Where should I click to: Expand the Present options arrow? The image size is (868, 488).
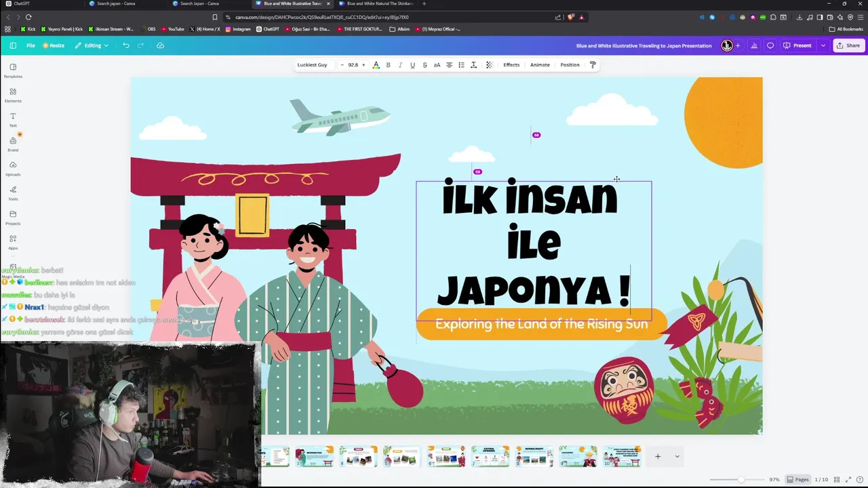click(x=823, y=45)
